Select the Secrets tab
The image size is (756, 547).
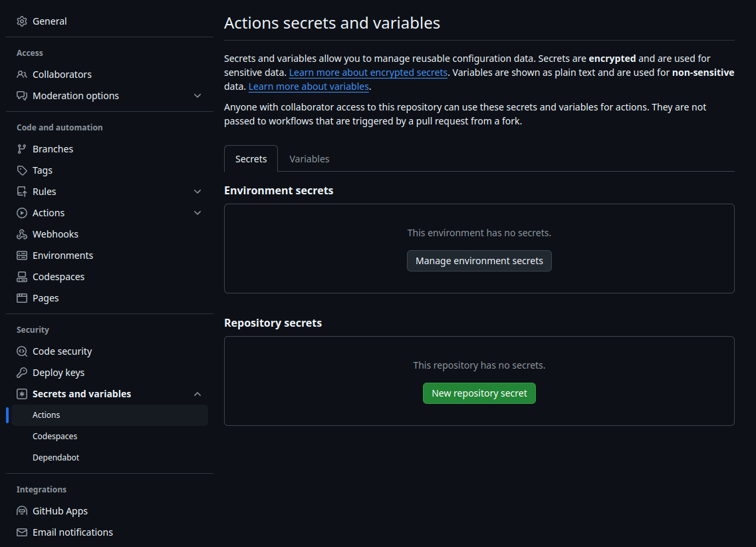coord(251,159)
